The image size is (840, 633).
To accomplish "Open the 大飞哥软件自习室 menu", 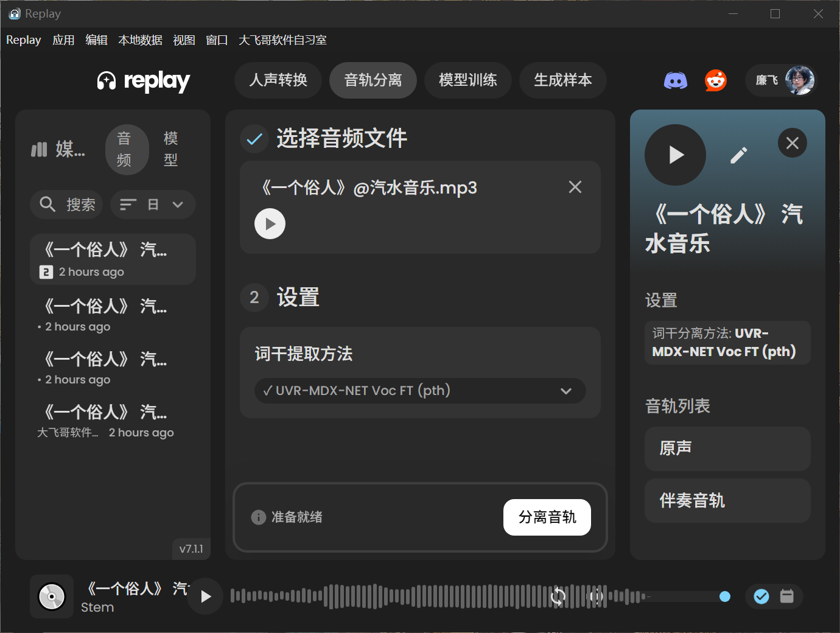I will click(282, 40).
